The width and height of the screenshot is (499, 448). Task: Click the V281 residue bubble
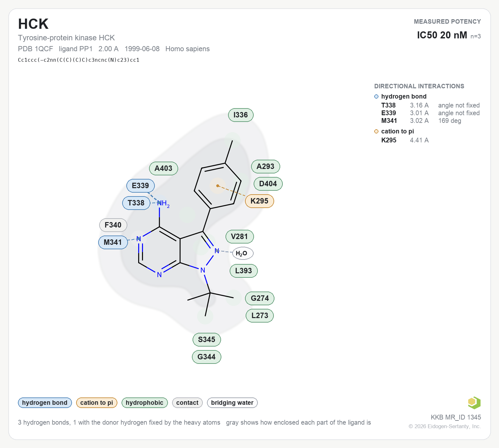pyautogui.click(x=240, y=236)
